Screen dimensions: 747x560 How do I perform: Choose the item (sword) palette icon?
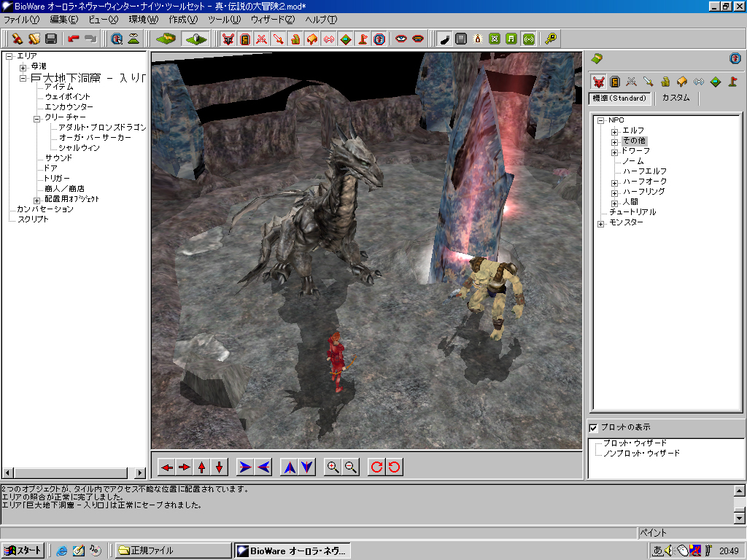click(x=648, y=81)
